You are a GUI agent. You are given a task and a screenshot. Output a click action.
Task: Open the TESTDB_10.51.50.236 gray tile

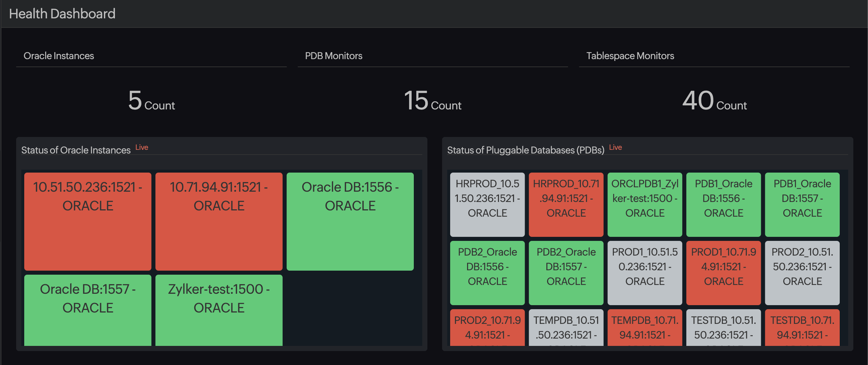pyautogui.click(x=723, y=329)
